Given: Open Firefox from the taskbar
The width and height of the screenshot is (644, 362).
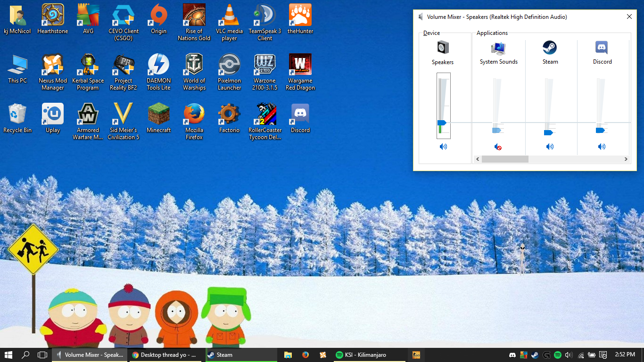Looking at the screenshot, I should (305, 355).
